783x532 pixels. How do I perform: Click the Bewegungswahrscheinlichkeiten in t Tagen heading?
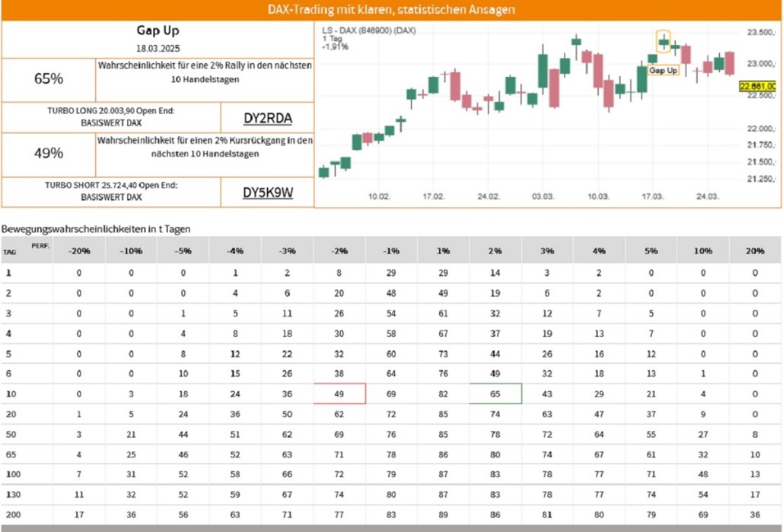point(96,228)
